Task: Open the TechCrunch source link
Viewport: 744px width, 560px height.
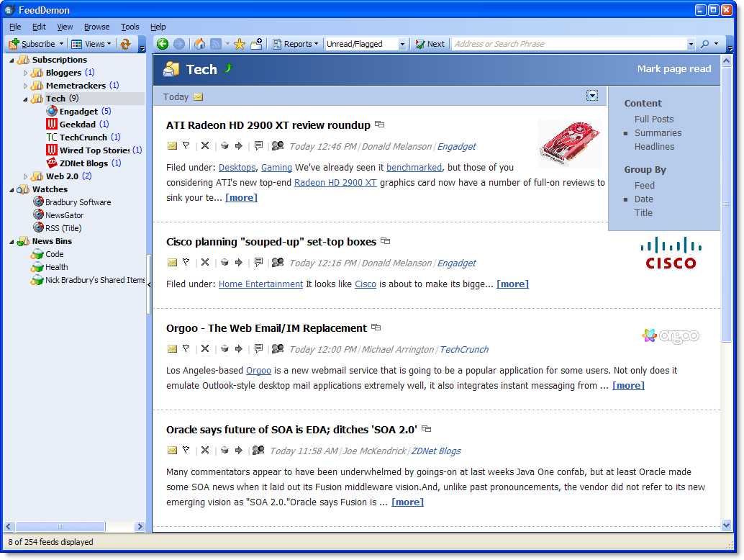Action: pyautogui.click(x=464, y=350)
